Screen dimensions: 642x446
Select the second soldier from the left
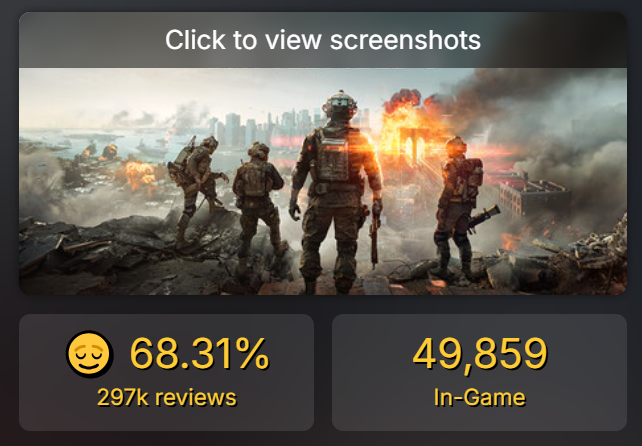(259, 201)
